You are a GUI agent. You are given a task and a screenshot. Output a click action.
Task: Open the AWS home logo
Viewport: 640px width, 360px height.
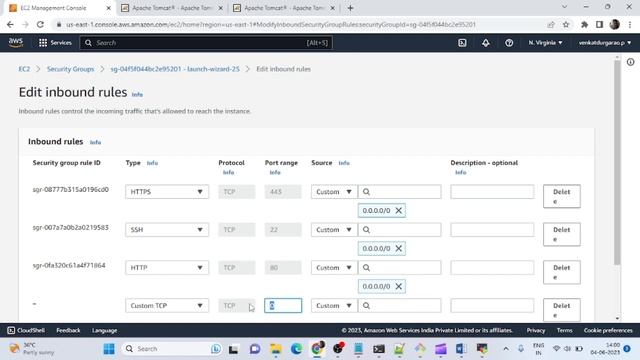(16, 42)
